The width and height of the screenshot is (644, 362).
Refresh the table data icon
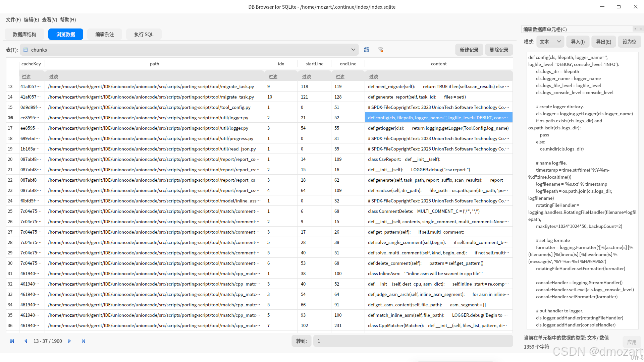click(x=366, y=50)
